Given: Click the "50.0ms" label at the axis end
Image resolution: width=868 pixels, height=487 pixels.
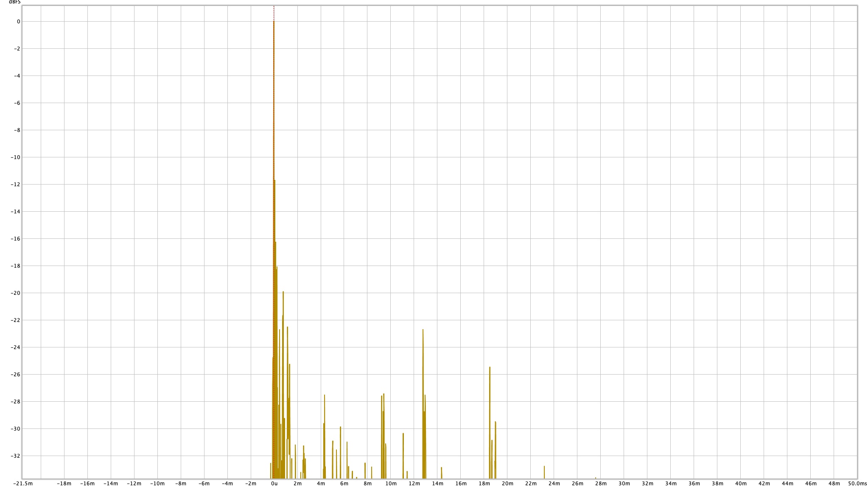Looking at the screenshot, I should point(857,483).
